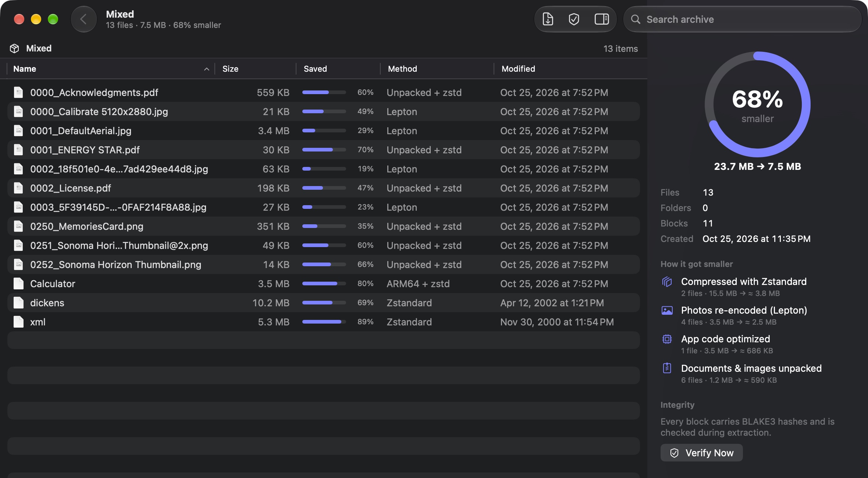The height and width of the screenshot is (478, 868).
Task: Click the 10.2 MB size value
Action: click(271, 303)
